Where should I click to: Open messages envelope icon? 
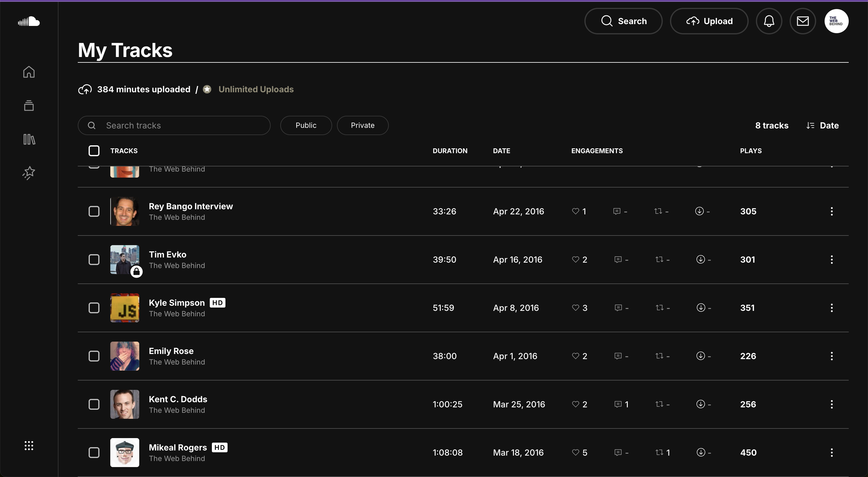[x=803, y=21]
